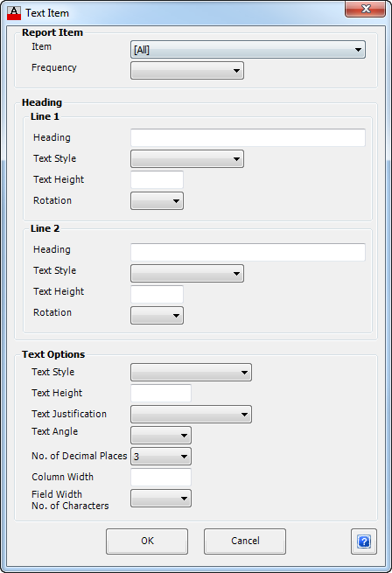
Task: Click the Column Width input field
Action: (161, 478)
